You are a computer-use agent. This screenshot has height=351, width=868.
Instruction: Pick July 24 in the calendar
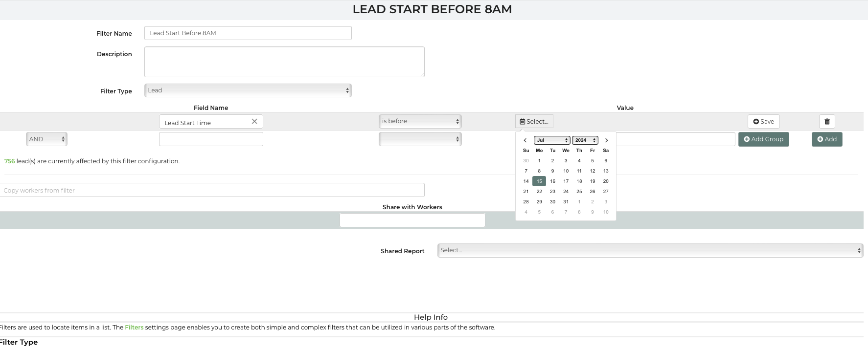566,192
